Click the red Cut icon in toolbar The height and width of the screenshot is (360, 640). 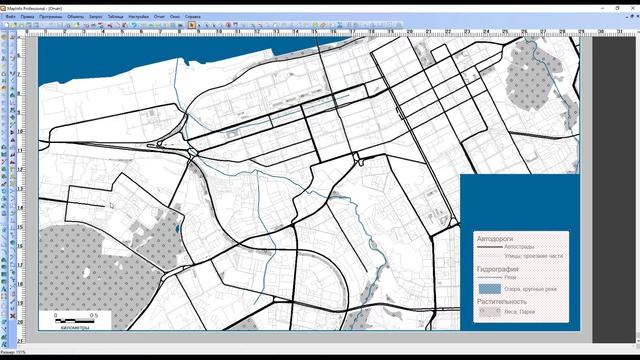tap(110, 25)
